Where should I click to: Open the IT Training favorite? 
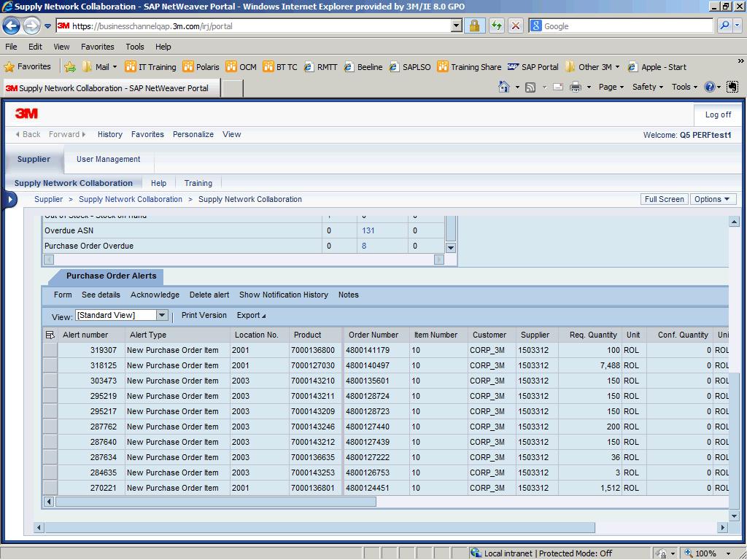point(150,67)
